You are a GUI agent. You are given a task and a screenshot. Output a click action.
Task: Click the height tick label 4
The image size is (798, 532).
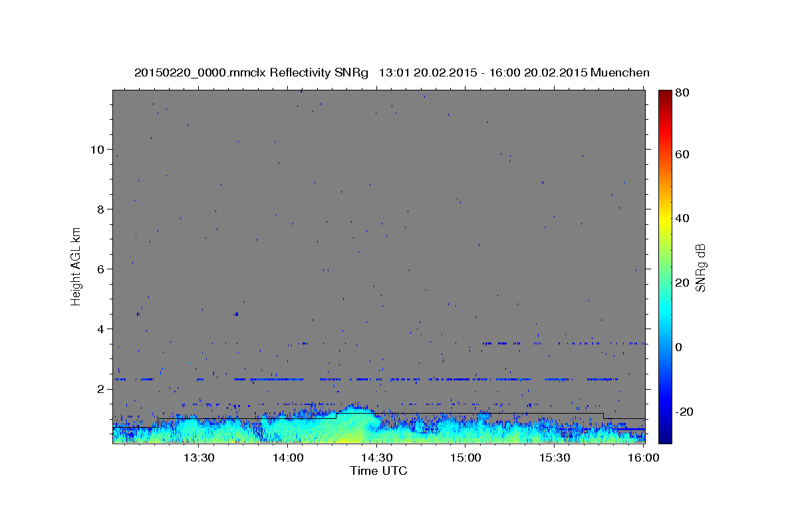tap(101, 329)
